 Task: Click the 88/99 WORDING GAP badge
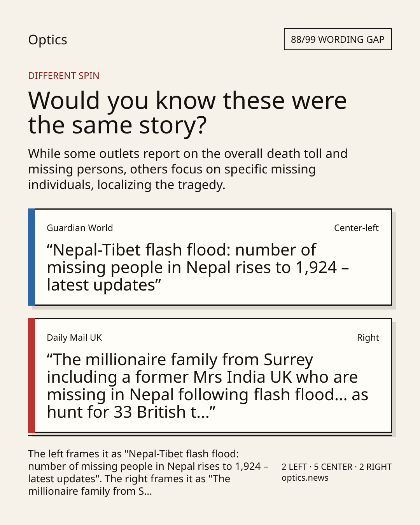pos(338,39)
